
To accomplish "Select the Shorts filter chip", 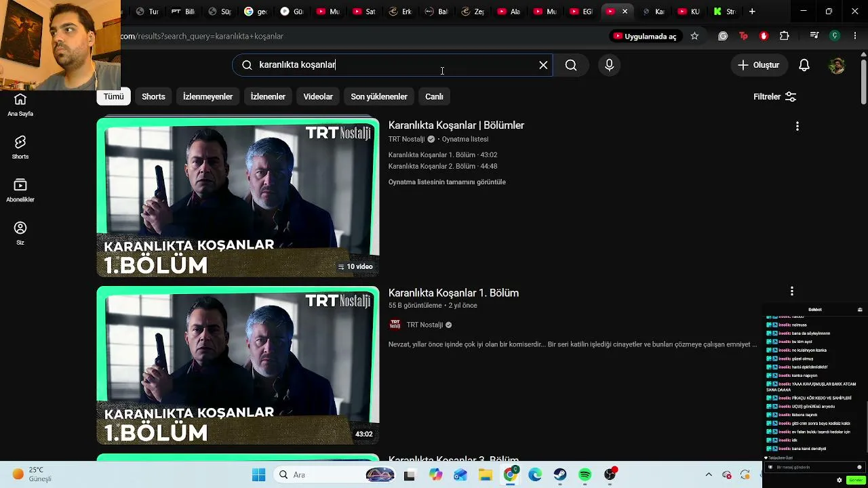I will point(153,97).
